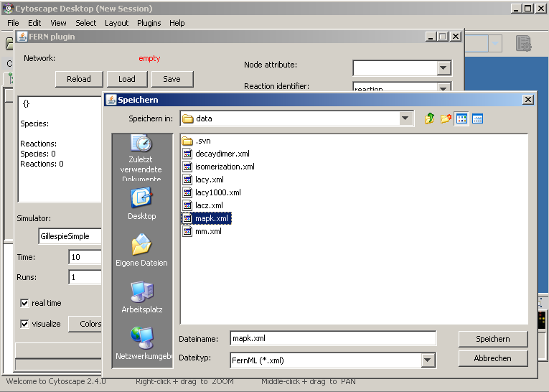Toggle the real time checkbox

pyautogui.click(x=24, y=303)
